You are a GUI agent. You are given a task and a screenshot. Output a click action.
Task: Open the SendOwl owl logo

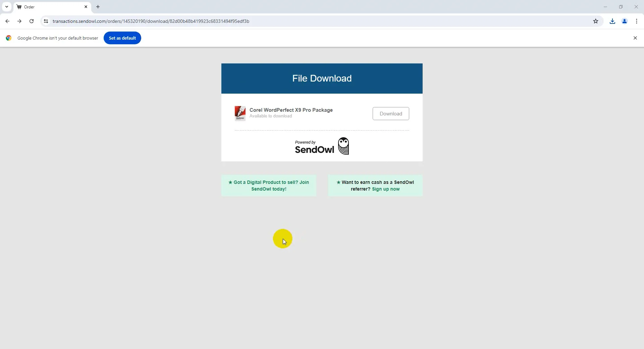[x=343, y=146]
